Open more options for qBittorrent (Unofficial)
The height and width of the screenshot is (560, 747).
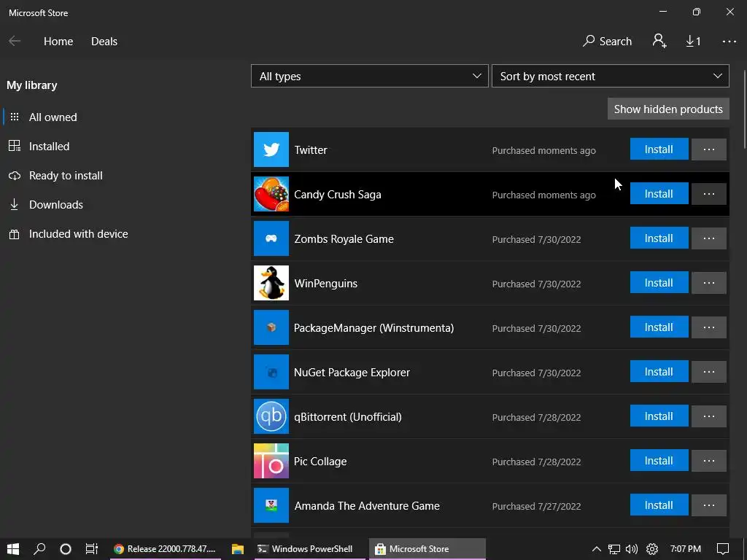709,416
